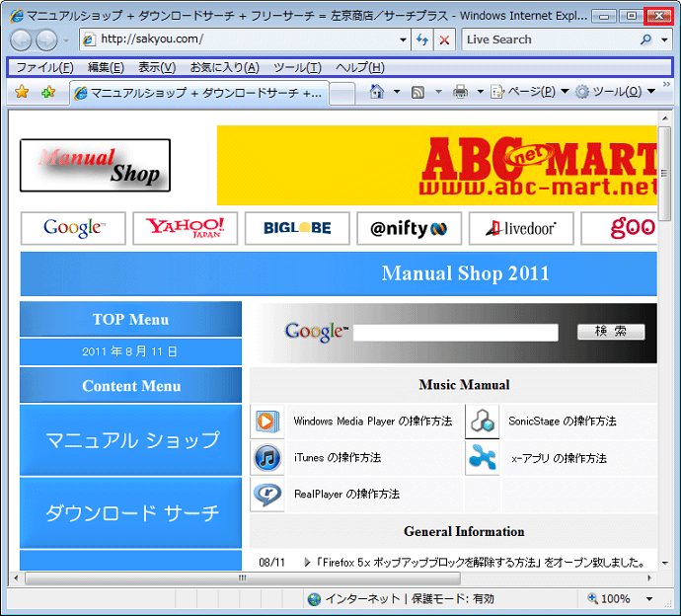This screenshot has height=616, width=681.
Task: Open x-アプリ の操作方法 link
Action: coord(559,458)
